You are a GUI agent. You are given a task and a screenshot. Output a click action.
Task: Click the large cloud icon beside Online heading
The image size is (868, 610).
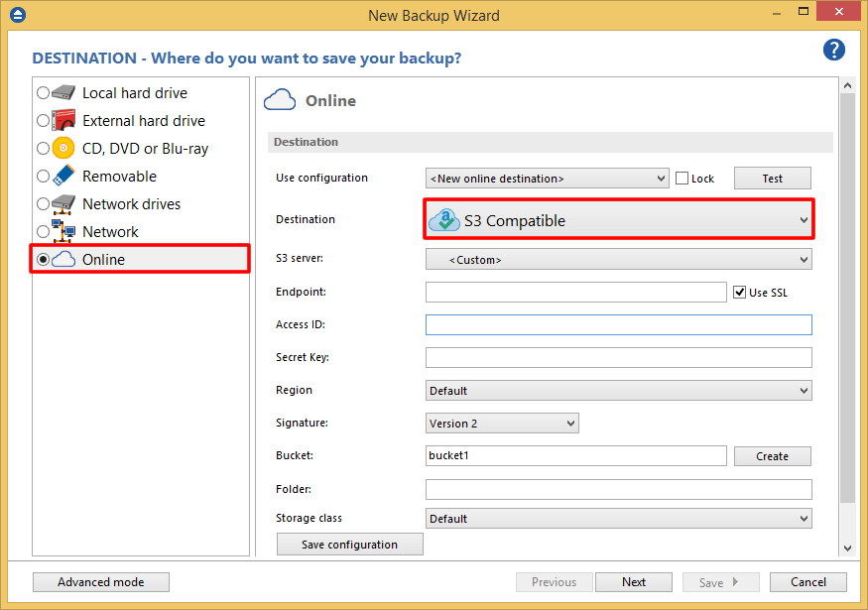tap(280, 100)
